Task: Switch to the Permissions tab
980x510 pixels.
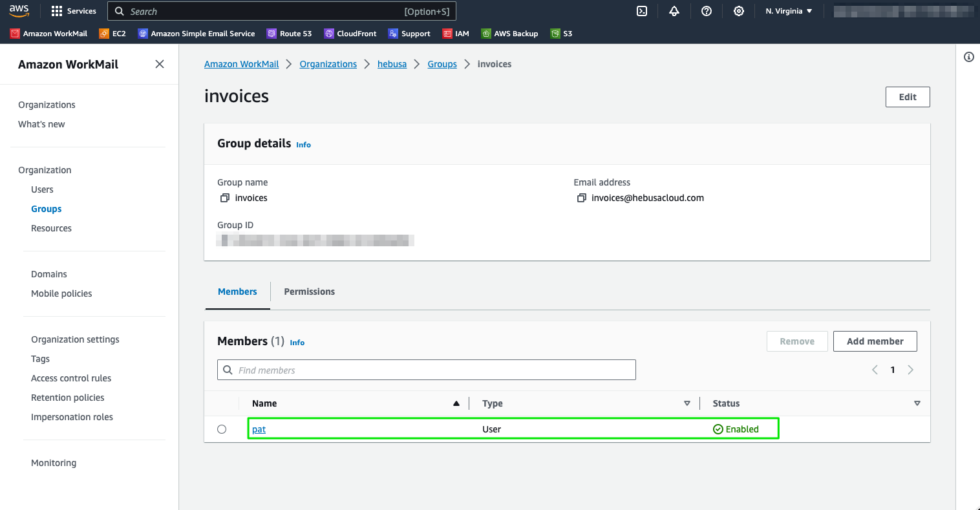Action: tap(309, 292)
